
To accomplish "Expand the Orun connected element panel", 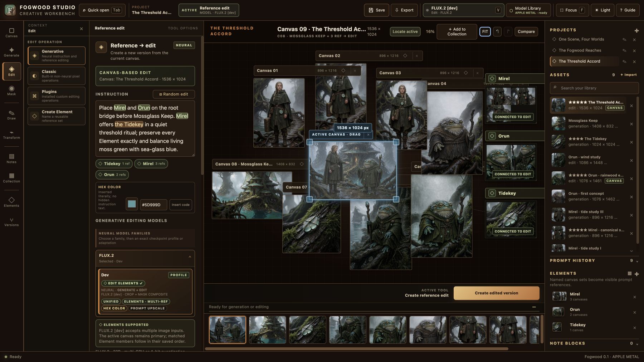I will [x=515, y=136].
